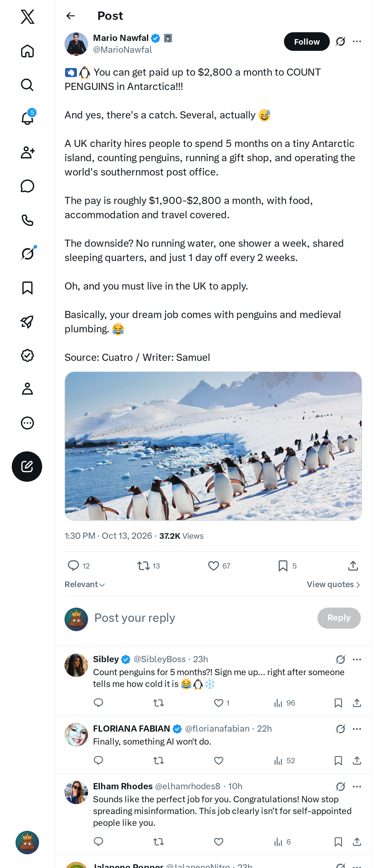Viewport: 372px width, 868px height.
Task: Click the compose post button
Action: [27, 466]
